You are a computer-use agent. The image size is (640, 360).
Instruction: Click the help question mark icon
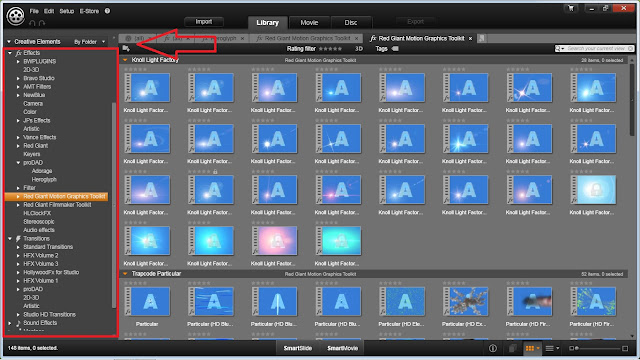[x=107, y=11]
